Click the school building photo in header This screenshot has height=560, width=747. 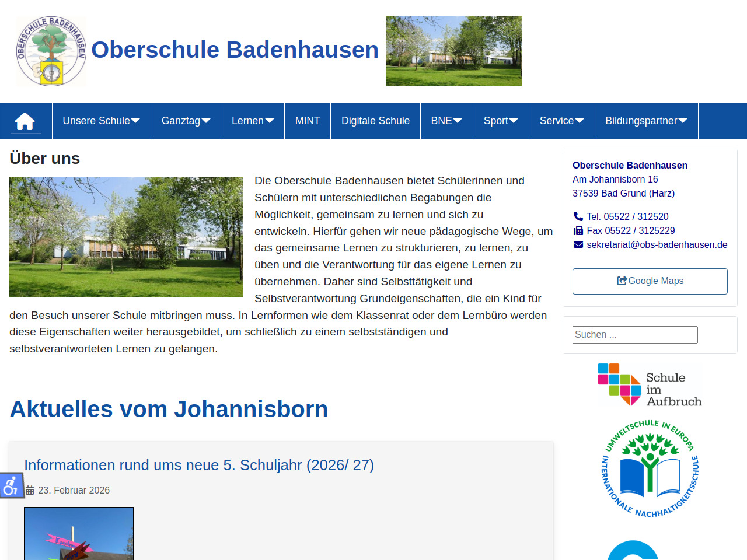point(453,51)
